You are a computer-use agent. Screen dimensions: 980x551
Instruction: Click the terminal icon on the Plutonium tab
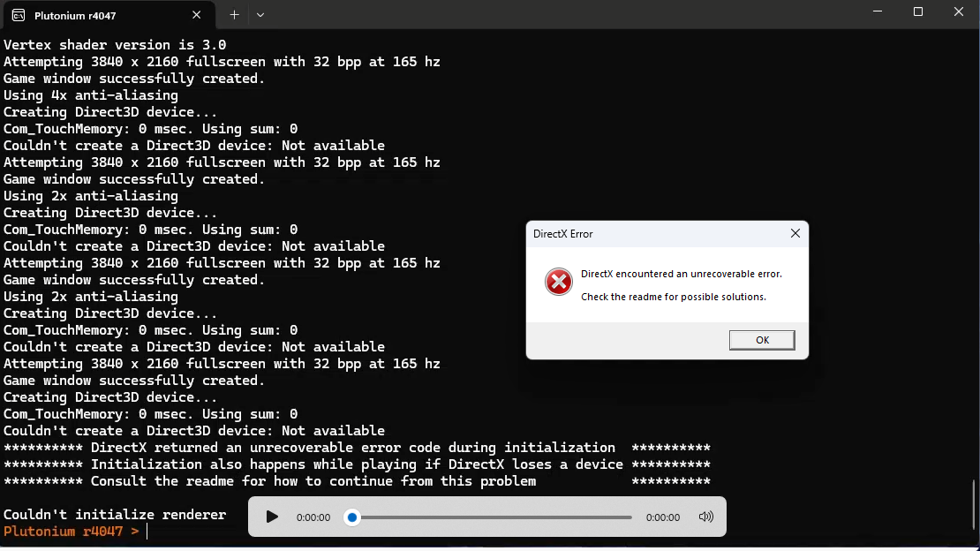point(19,16)
